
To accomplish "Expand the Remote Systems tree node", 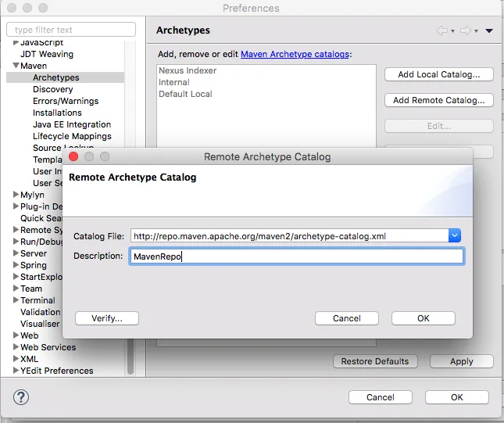I will coord(16,230).
